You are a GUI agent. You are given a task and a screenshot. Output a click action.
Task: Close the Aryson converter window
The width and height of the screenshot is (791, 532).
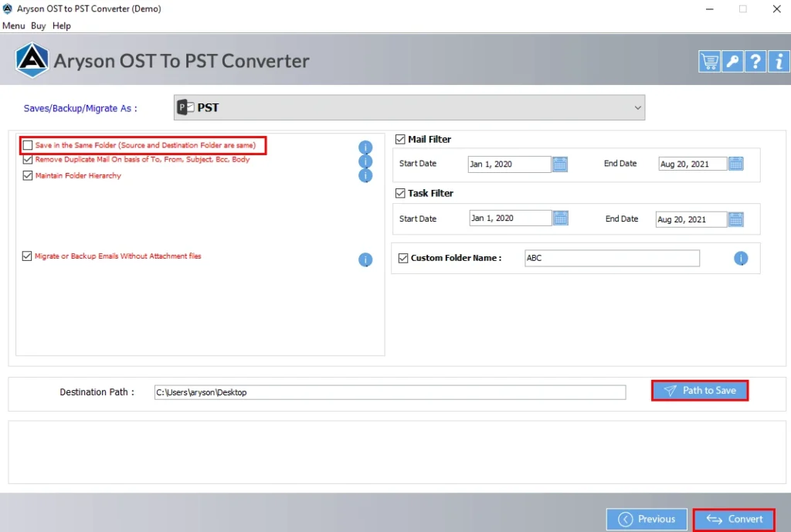click(x=777, y=9)
